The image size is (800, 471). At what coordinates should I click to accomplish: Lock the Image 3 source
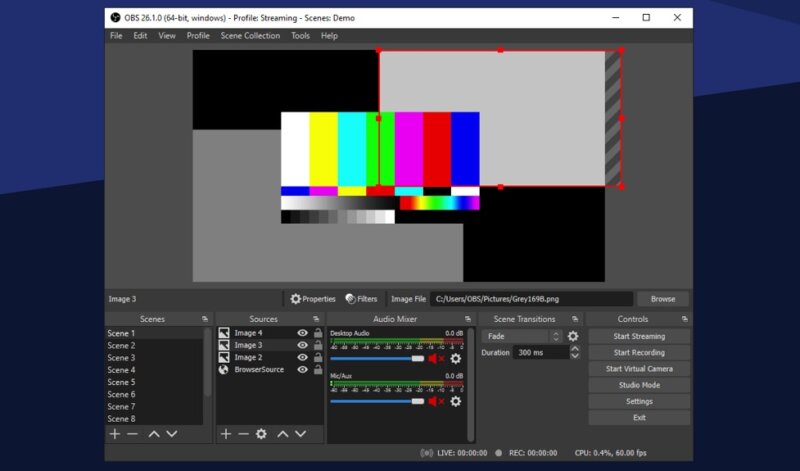coord(318,345)
